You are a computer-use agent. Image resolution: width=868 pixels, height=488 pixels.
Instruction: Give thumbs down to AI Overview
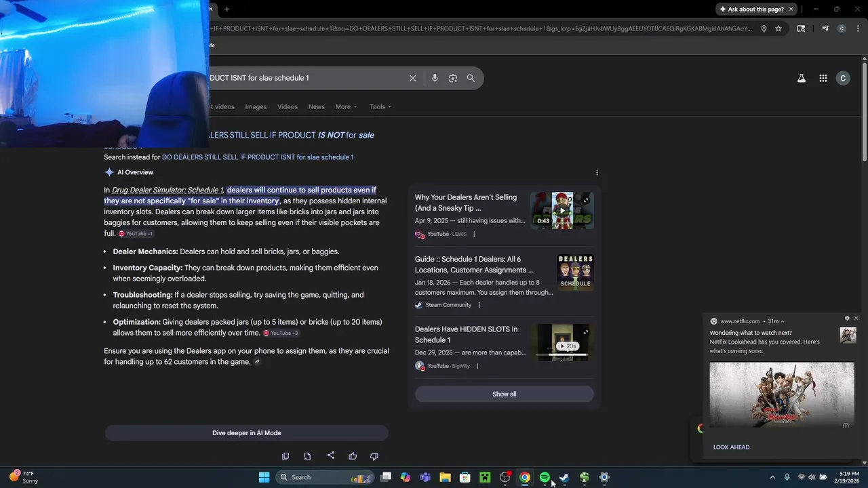click(x=374, y=456)
